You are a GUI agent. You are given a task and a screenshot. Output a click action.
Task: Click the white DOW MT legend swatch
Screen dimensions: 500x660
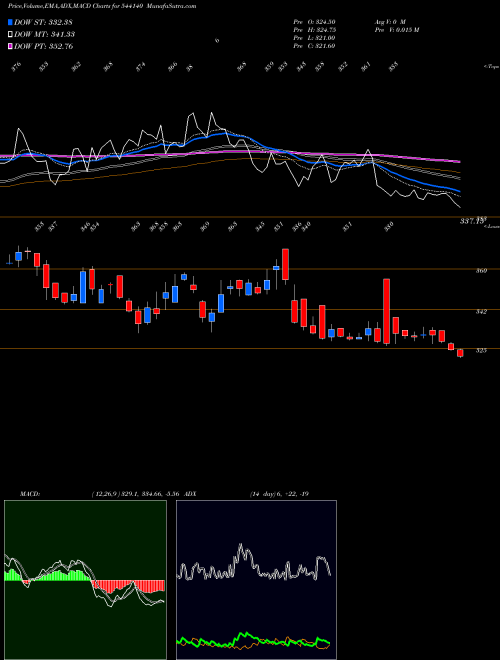pos(10,34)
